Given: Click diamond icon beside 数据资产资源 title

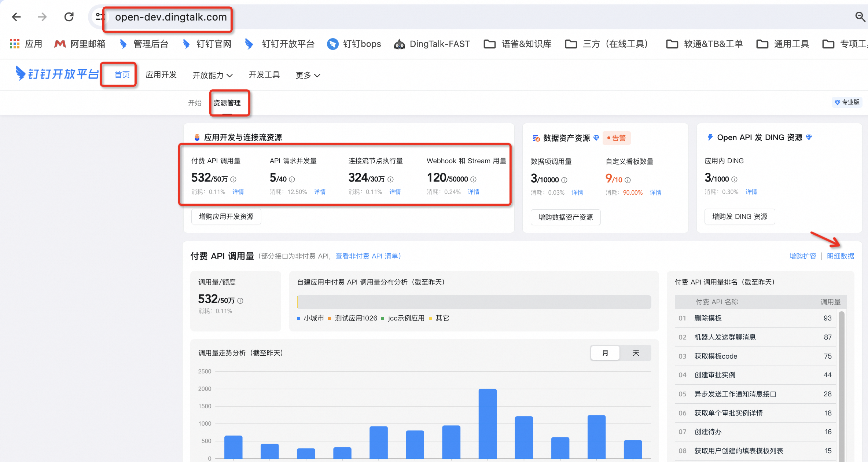Looking at the screenshot, I should [596, 138].
